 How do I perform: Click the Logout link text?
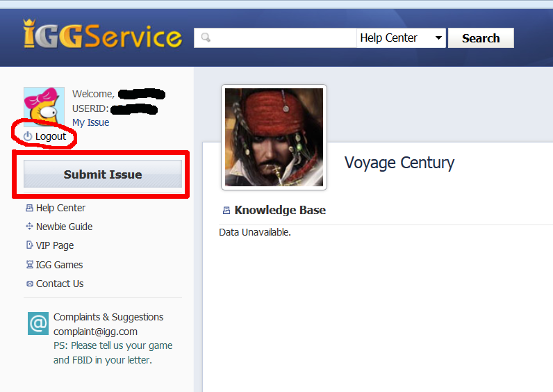[x=51, y=136]
